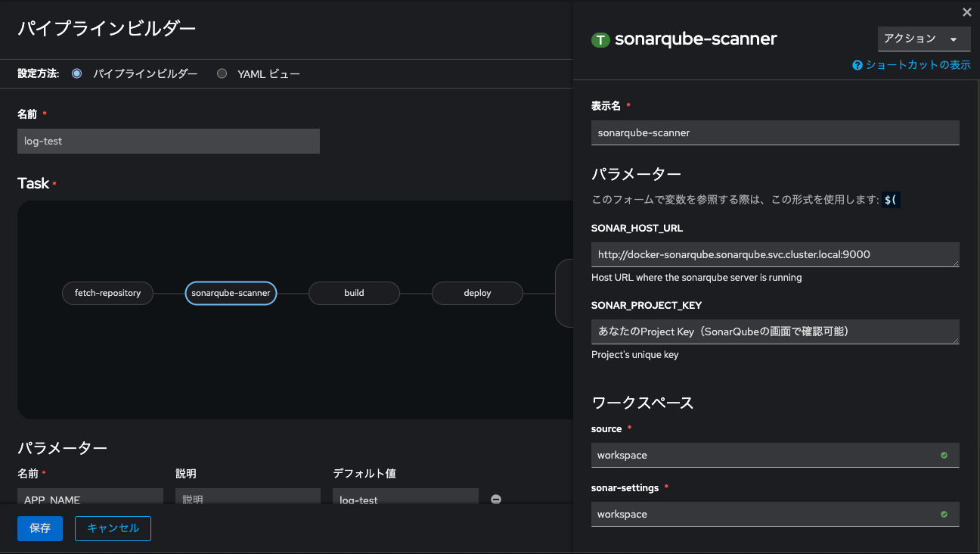
Task: Close the sonarqube-scanner side panel
Action: pos(966,12)
